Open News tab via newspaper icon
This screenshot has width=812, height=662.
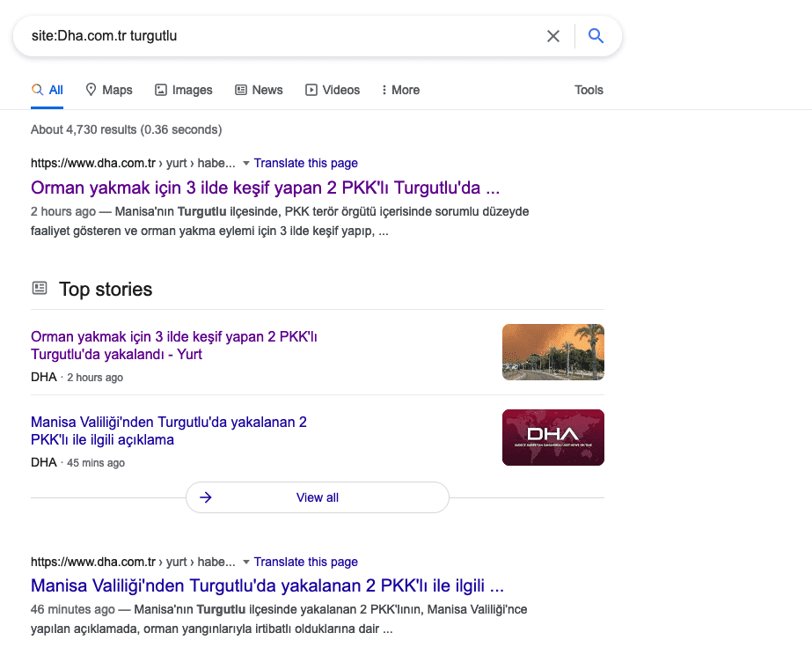[241, 90]
